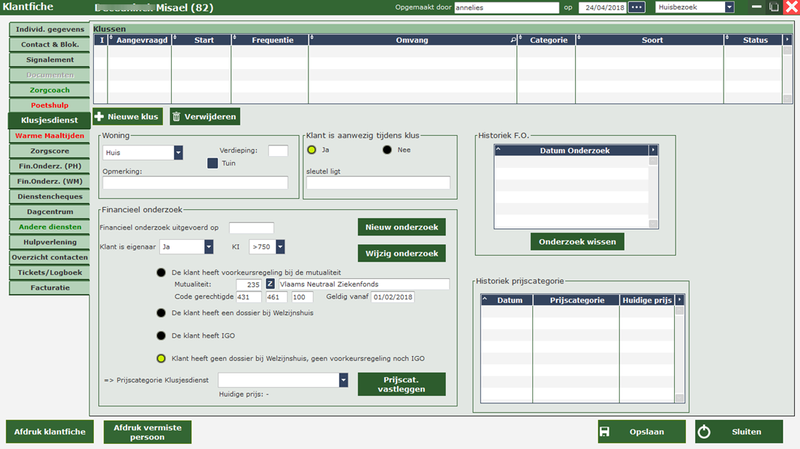Viewport: 800px width, 449px height.
Task: Open the date picker ellipsis button
Action: point(637,8)
